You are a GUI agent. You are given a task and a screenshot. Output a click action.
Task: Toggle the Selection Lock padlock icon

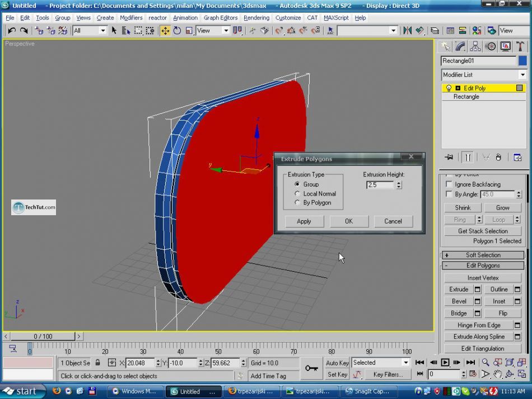(97, 363)
